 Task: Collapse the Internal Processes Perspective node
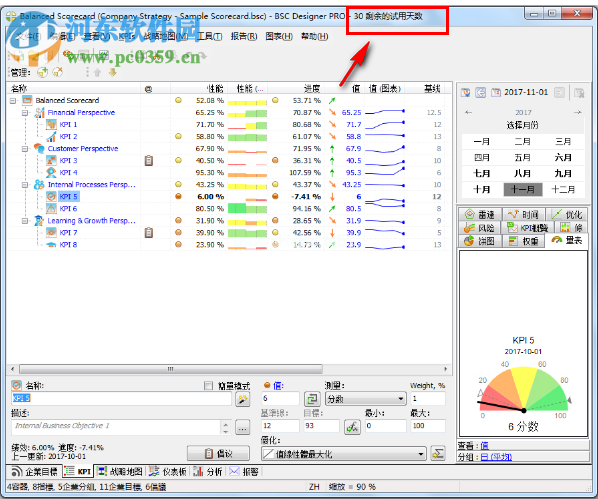pyautogui.click(x=25, y=185)
